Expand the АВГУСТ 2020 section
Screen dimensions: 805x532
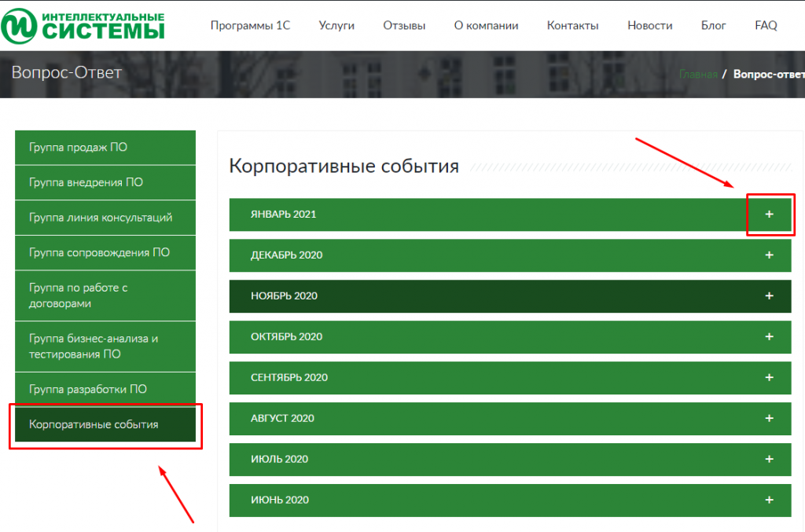click(770, 418)
